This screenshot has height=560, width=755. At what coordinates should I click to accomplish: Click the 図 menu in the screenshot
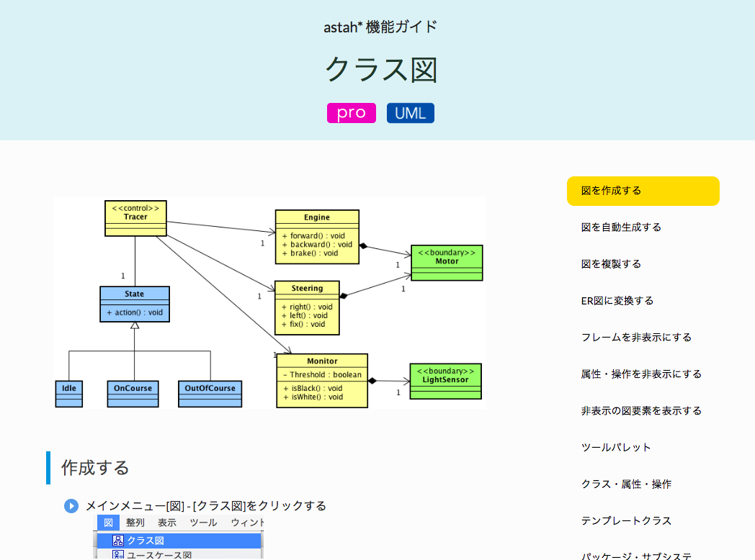(108, 523)
